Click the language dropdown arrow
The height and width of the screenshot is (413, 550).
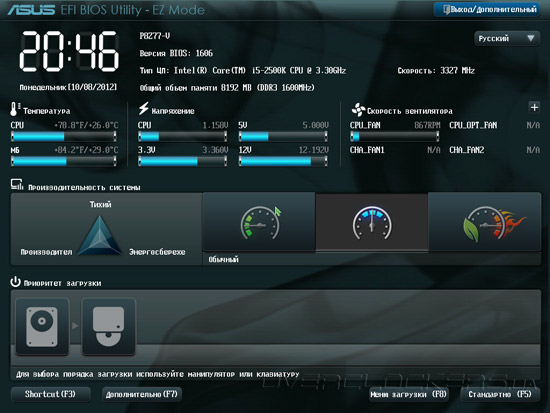click(x=531, y=38)
